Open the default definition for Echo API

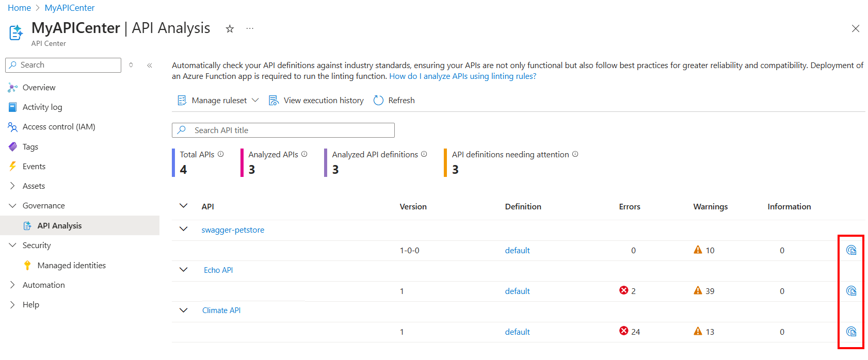(x=517, y=291)
